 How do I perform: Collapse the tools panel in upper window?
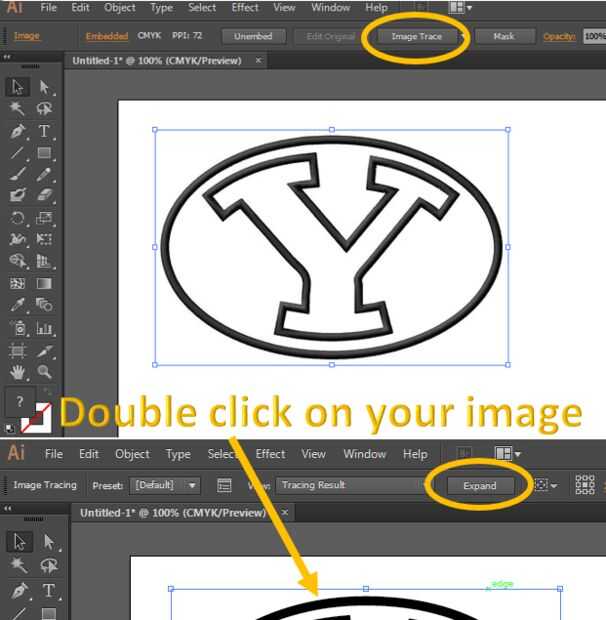click(x=7, y=57)
